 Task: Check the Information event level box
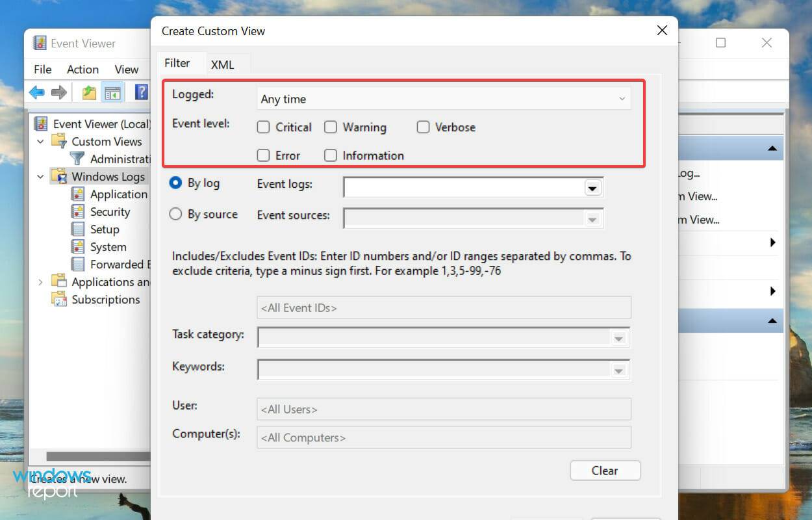tap(331, 155)
